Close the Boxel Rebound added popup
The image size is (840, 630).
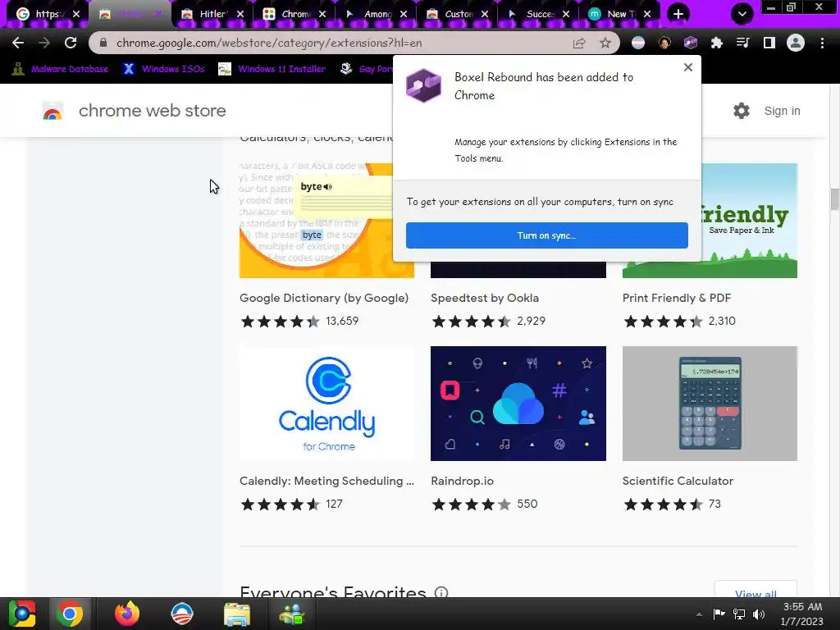(x=688, y=67)
